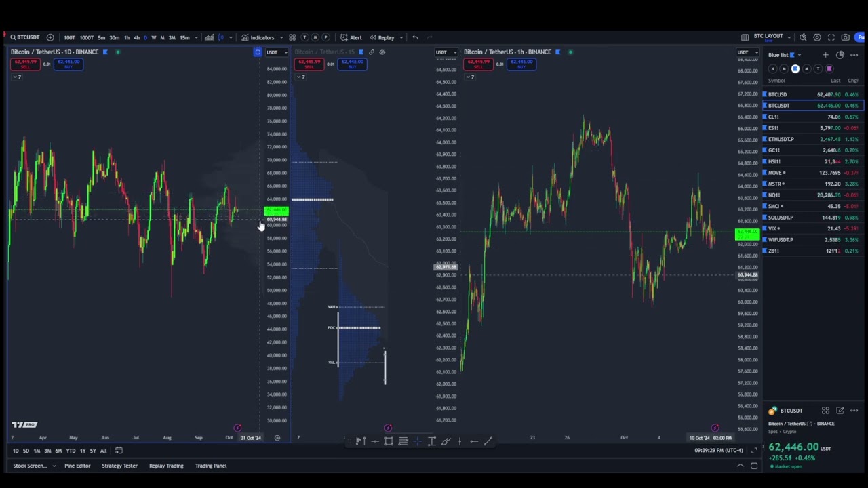Select the 1D date range
Screen dimensions: 868x488
(16, 451)
